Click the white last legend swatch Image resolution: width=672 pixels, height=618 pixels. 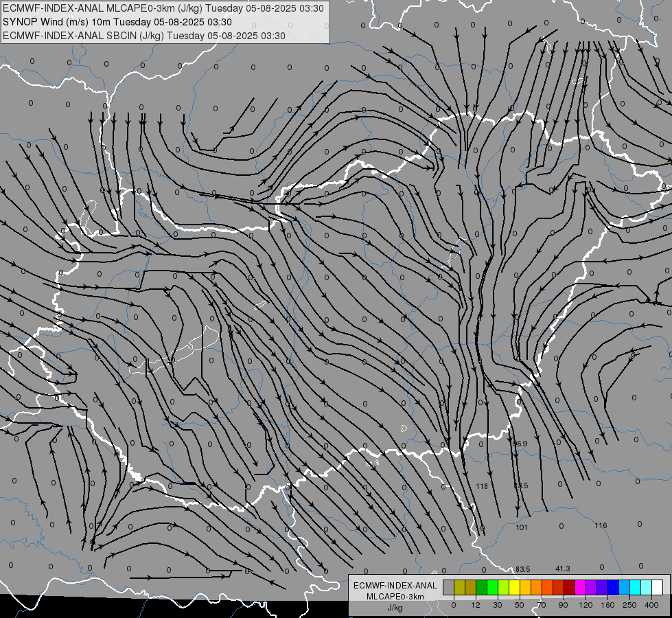click(658, 587)
